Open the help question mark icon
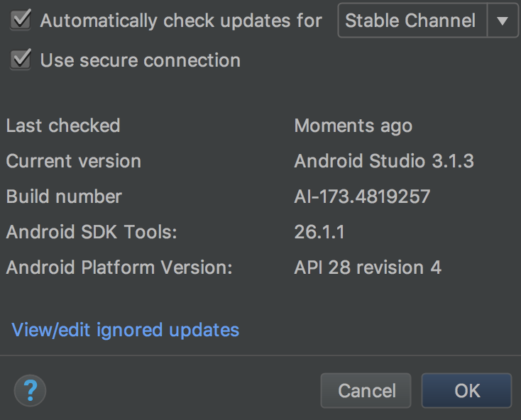 [30, 389]
